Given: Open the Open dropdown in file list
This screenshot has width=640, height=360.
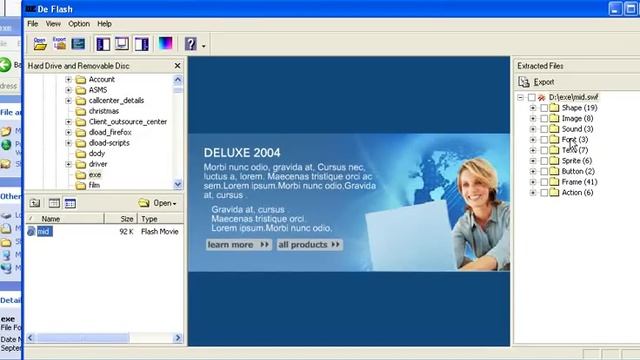Looking at the screenshot, I should (x=157, y=203).
